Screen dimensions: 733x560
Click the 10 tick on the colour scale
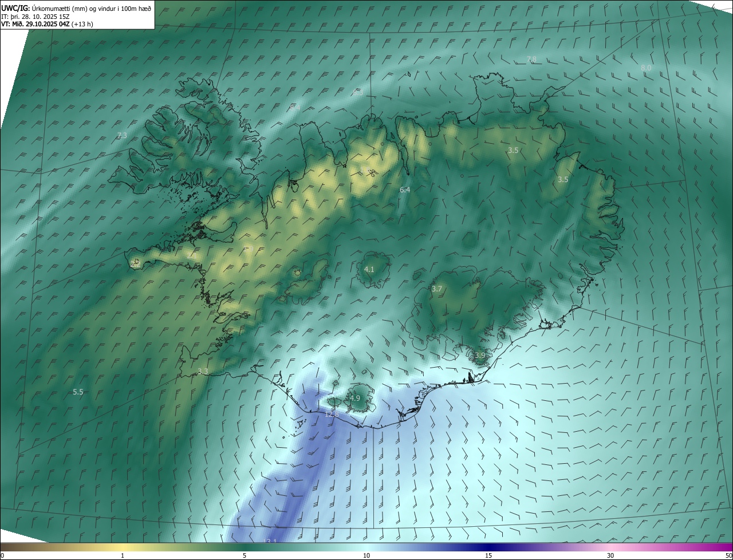pyautogui.click(x=366, y=555)
